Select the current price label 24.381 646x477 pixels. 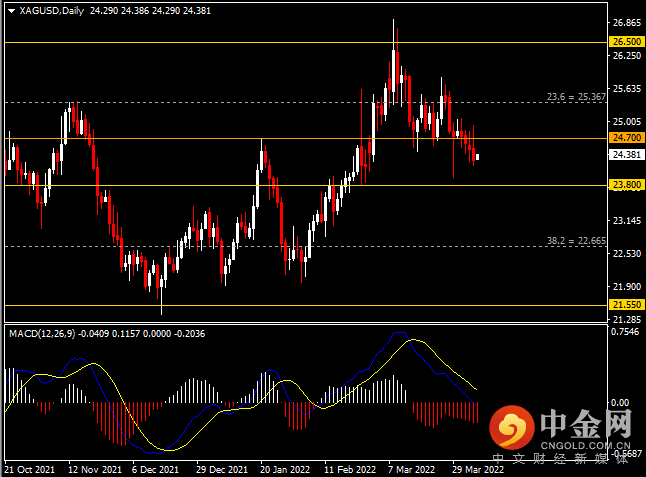point(627,154)
